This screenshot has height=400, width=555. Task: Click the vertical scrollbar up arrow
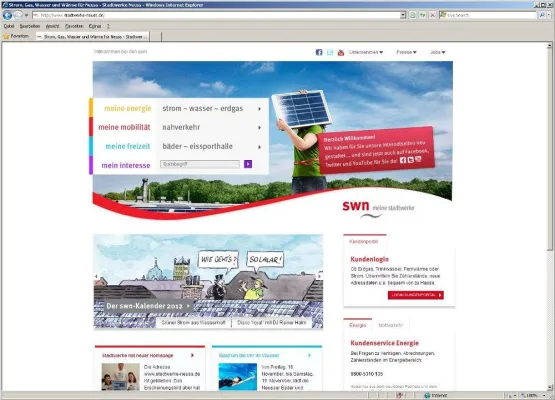550,45
